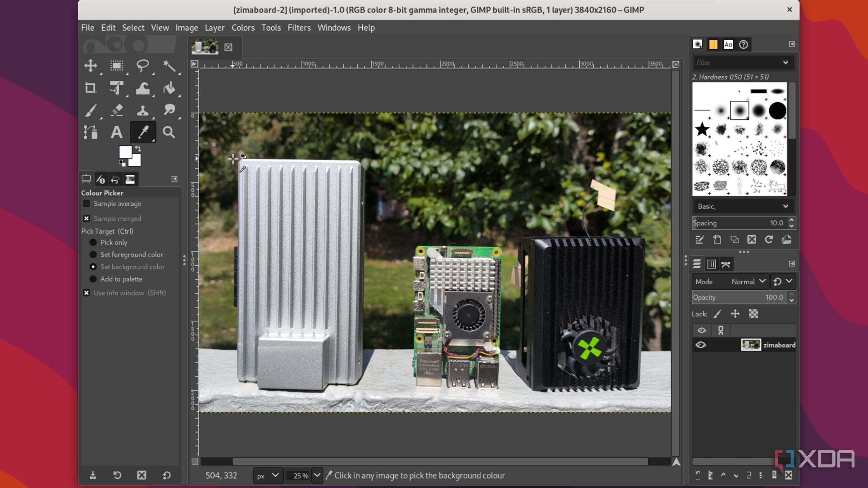Choose Set foreground color radio option
This screenshot has width=868, height=488.
click(93, 254)
